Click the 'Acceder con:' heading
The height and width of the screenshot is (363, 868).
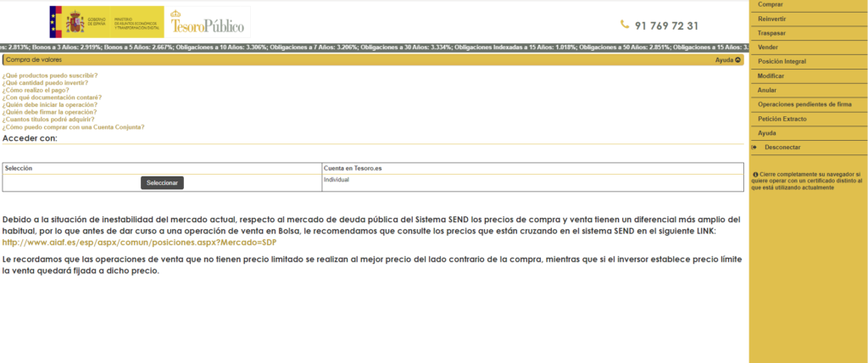tap(30, 138)
